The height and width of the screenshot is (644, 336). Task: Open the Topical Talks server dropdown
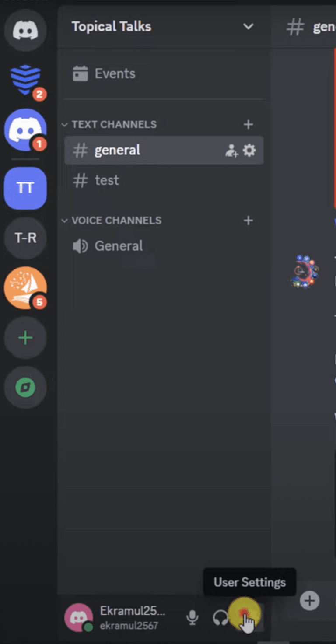(x=248, y=27)
